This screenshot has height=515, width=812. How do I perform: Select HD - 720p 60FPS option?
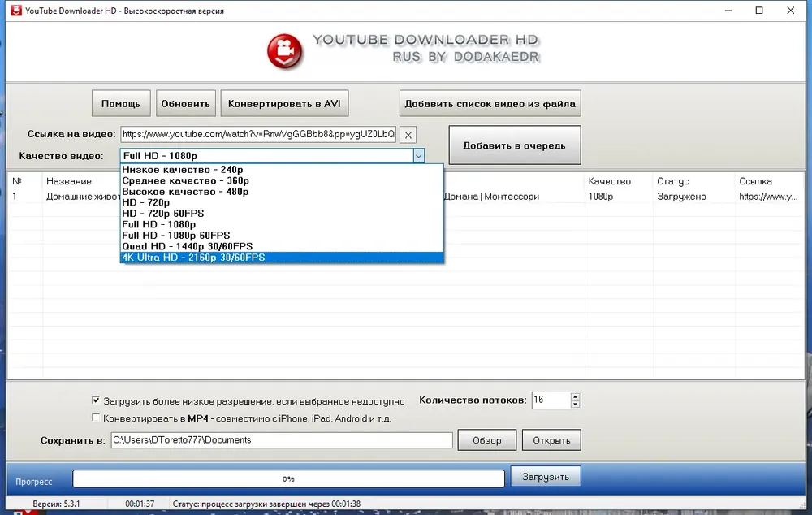pyautogui.click(x=282, y=213)
